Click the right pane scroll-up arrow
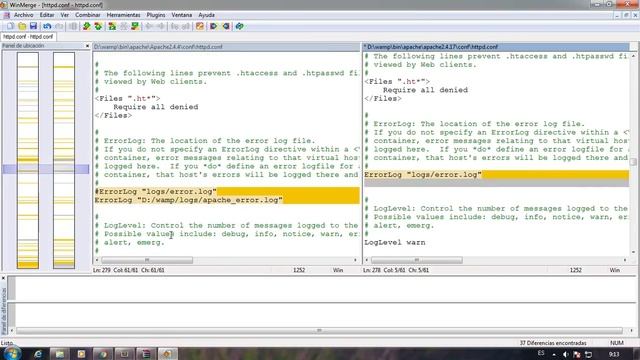The height and width of the screenshot is (360, 640). coord(633,56)
